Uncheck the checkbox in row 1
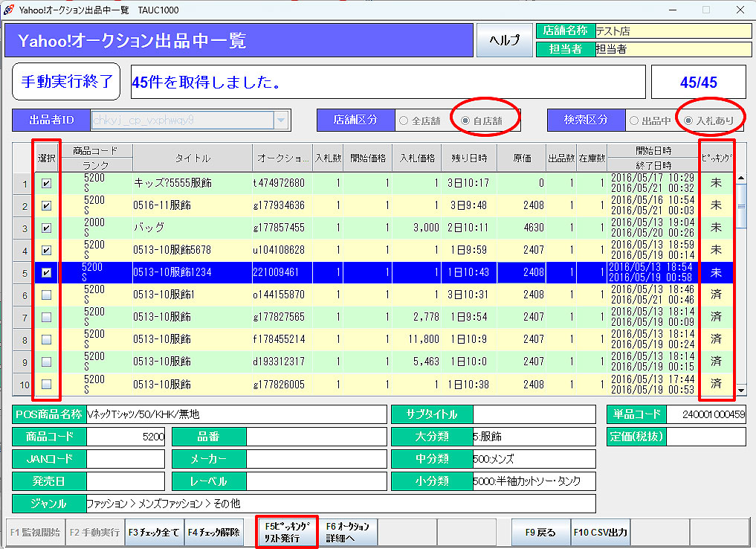The image size is (756, 549). tap(47, 184)
